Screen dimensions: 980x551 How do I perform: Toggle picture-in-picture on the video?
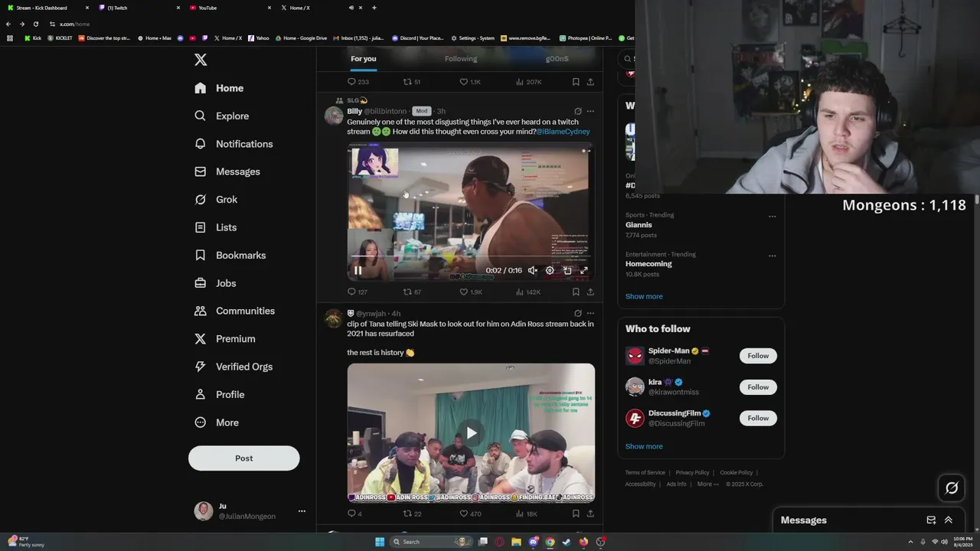pyautogui.click(x=567, y=270)
